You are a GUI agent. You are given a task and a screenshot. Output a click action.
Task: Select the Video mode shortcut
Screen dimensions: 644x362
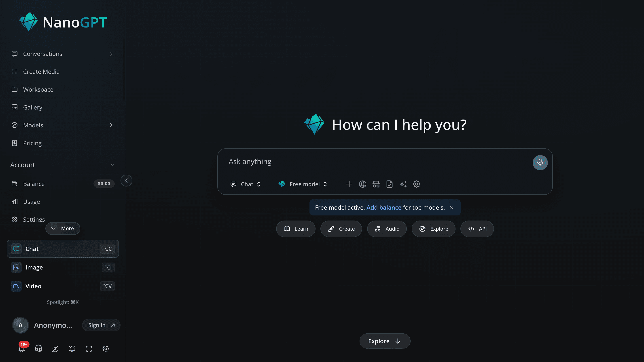[x=63, y=286]
